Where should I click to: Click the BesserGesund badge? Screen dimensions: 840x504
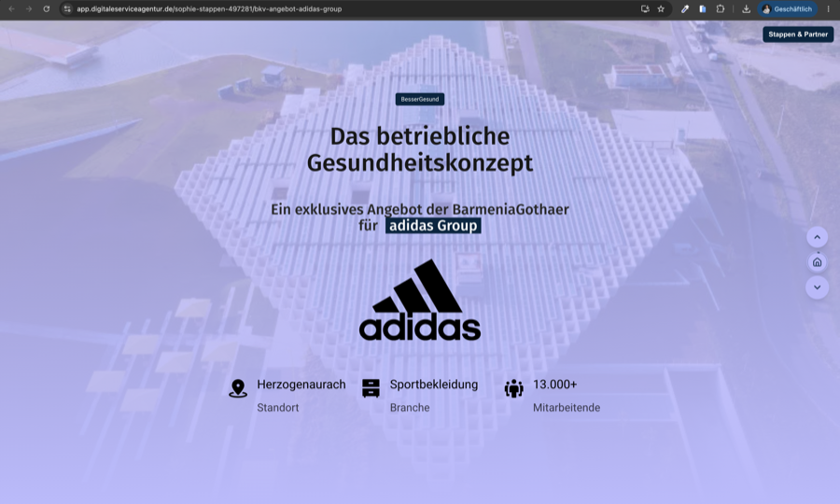420,99
